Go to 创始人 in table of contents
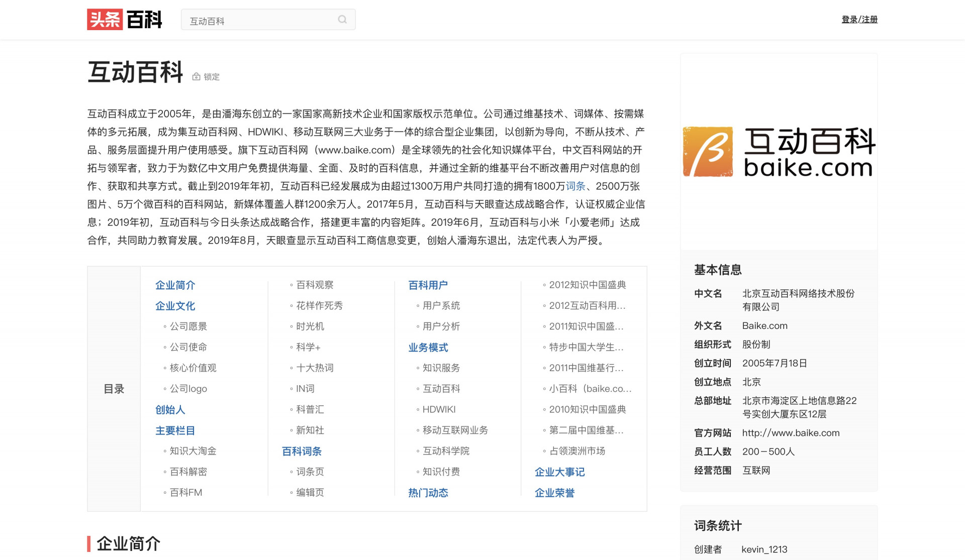The image size is (965, 560). 170,410
